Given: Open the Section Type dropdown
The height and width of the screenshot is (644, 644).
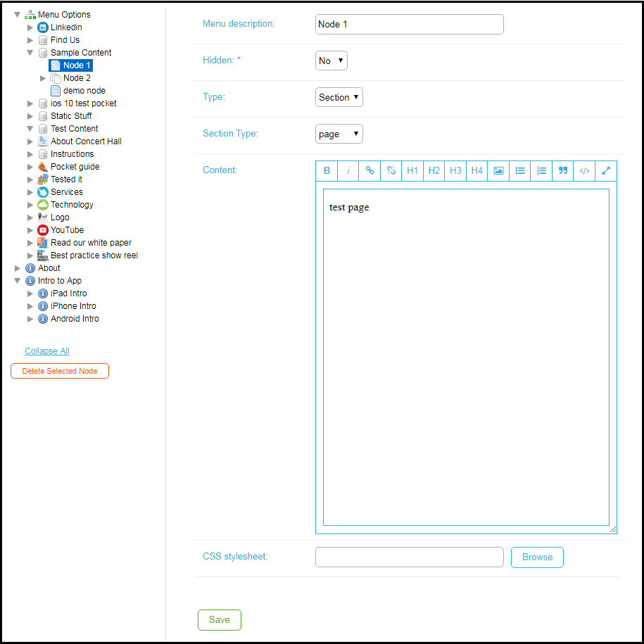Looking at the screenshot, I should (339, 134).
